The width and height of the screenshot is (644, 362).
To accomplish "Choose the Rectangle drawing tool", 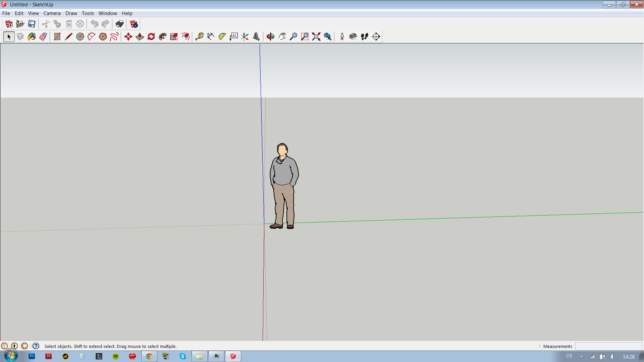I will [57, 37].
